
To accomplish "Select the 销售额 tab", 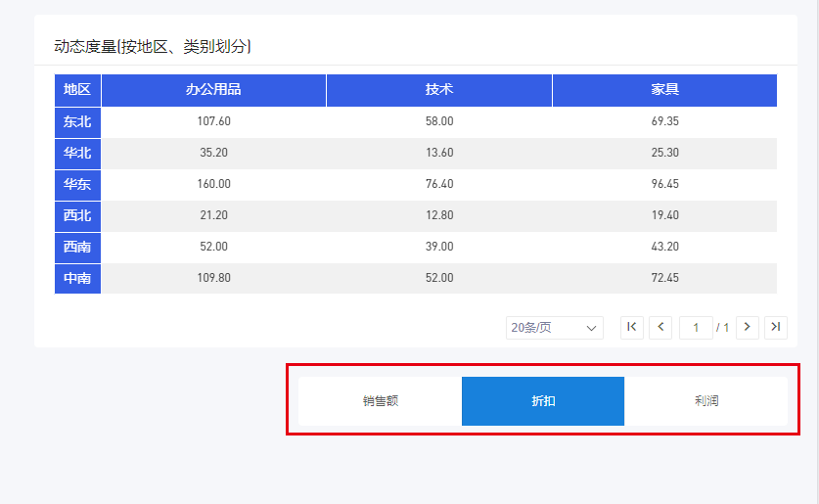I will 381,401.
